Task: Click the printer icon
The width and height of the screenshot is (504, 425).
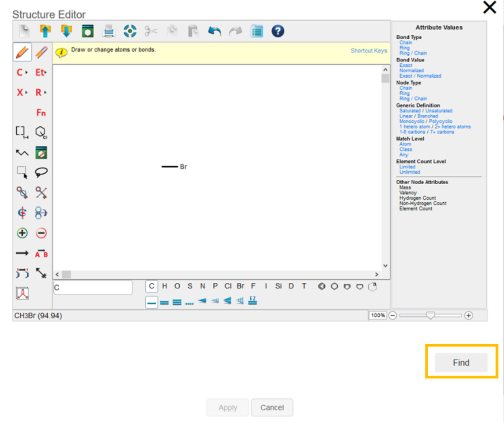Action: 109,31
